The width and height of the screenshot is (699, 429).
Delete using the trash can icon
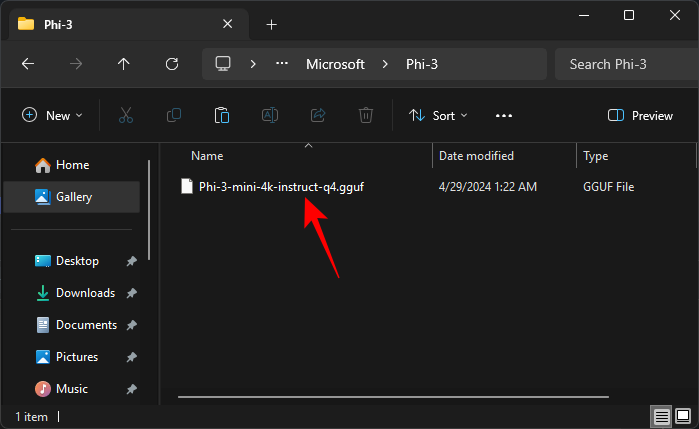tap(366, 116)
